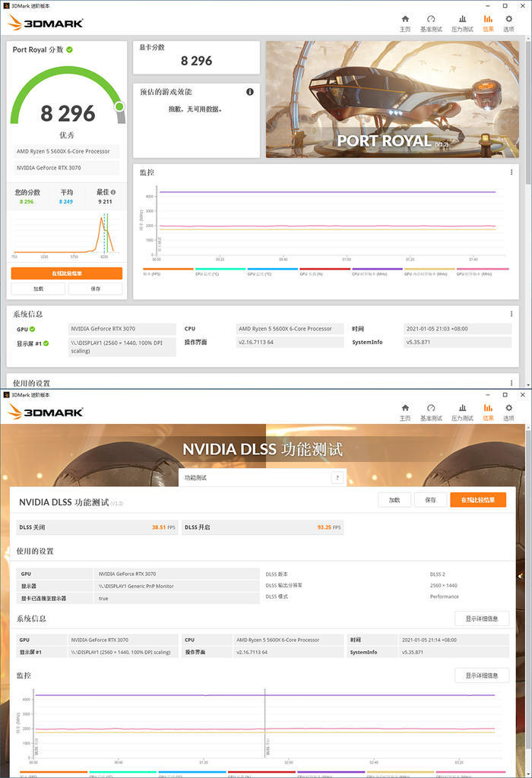Open the three-dot menu of Port Royal 系统信息

coord(511,314)
